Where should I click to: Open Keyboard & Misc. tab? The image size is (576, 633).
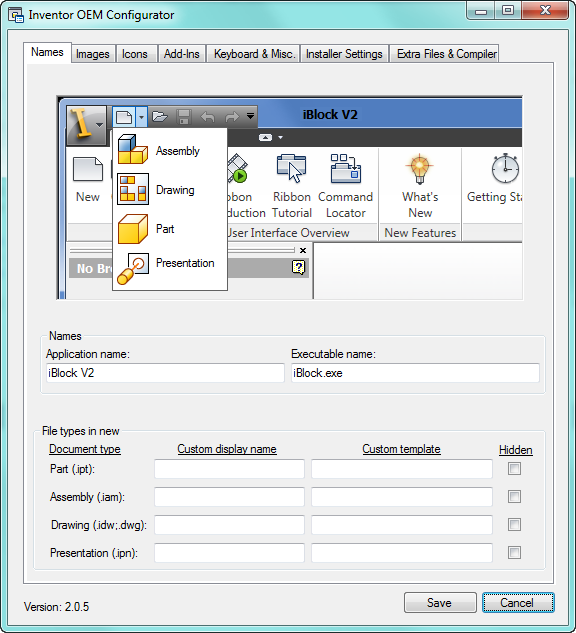[x=254, y=54]
